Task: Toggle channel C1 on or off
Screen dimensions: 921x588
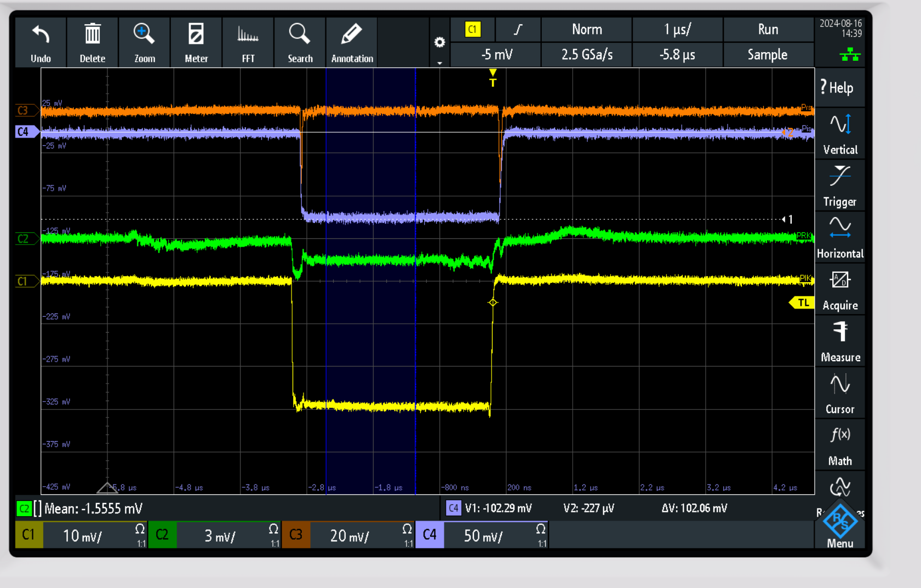Action: click(x=28, y=535)
